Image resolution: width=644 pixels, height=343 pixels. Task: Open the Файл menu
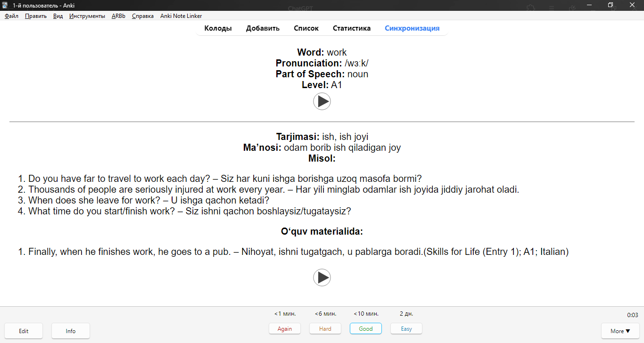[x=11, y=16]
